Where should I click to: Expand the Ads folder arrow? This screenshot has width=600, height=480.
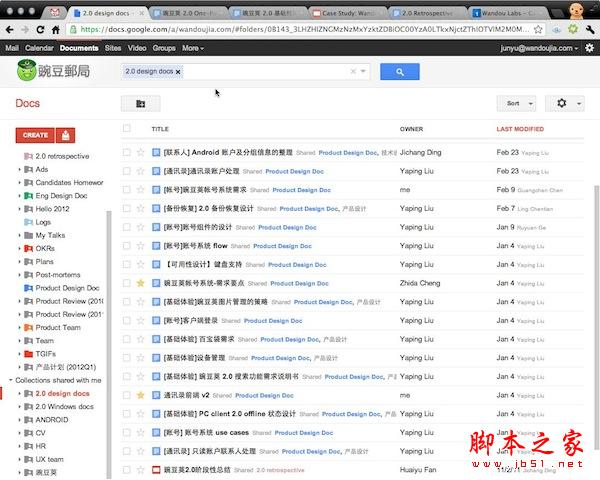[19, 169]
